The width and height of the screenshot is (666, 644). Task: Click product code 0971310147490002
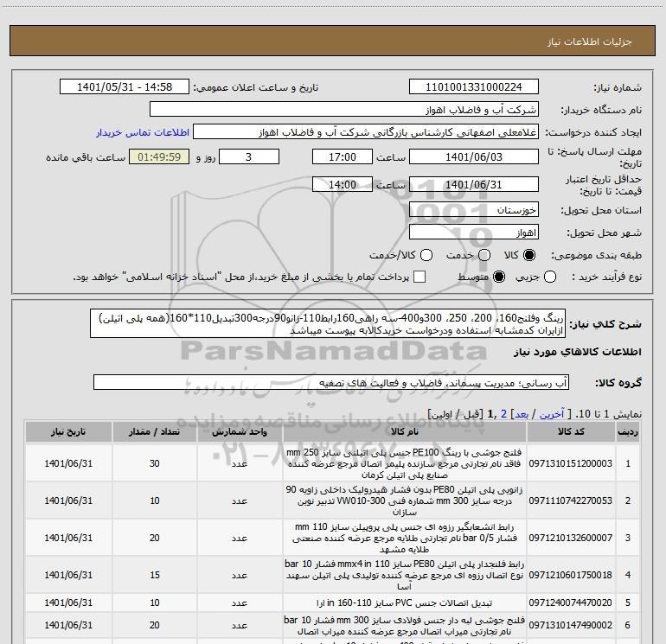[x=571, y=625]
